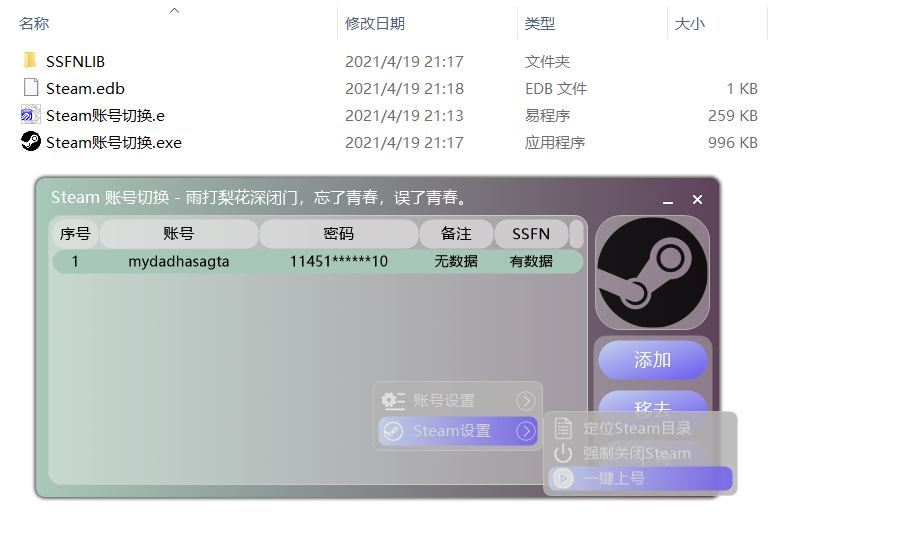Screen dimensions: 917x559
Task: Sort the file list by the 名称 column
Action: pyautogui.click(x=34, y=23)
